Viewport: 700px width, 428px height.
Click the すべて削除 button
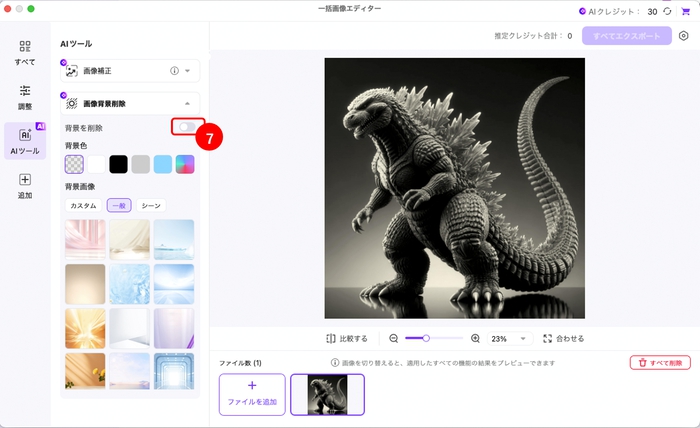click(x=660, y=362)
